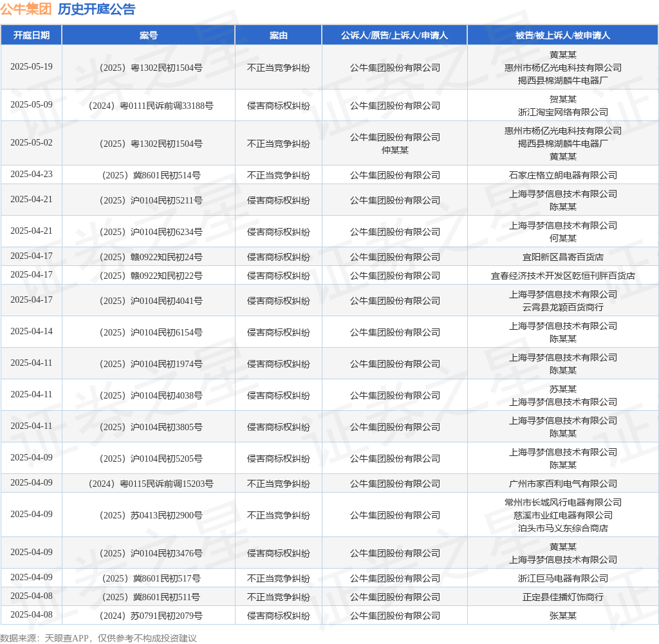Select case number (2025)沪0104民初6154号
This screenshot has height=644, width=659.
pyautogui.click(x=151, y=332)
